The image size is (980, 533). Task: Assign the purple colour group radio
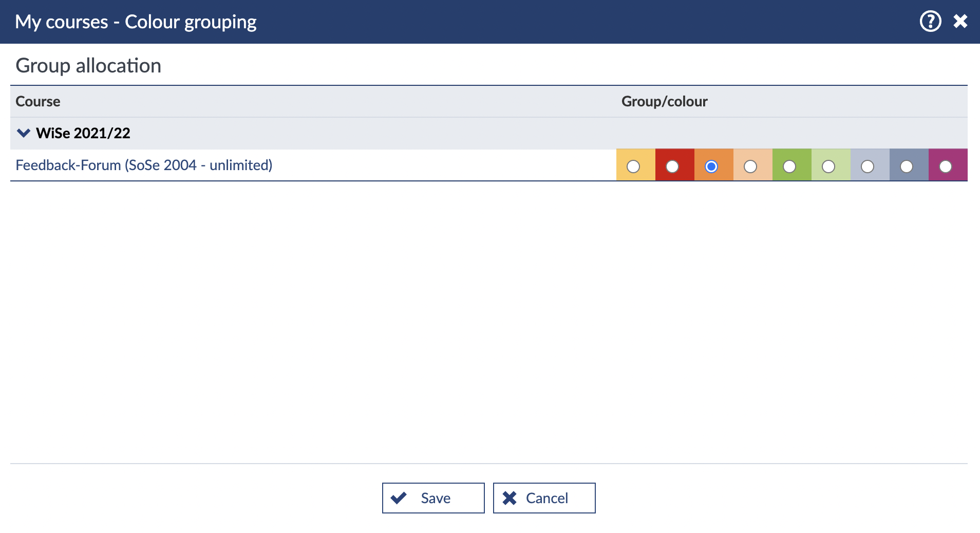click(x=946, y=167)
